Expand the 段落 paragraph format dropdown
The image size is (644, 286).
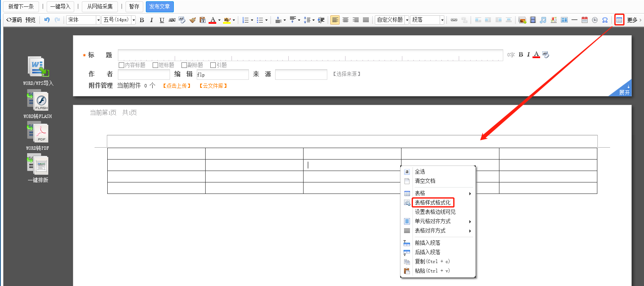click(427, 20)
